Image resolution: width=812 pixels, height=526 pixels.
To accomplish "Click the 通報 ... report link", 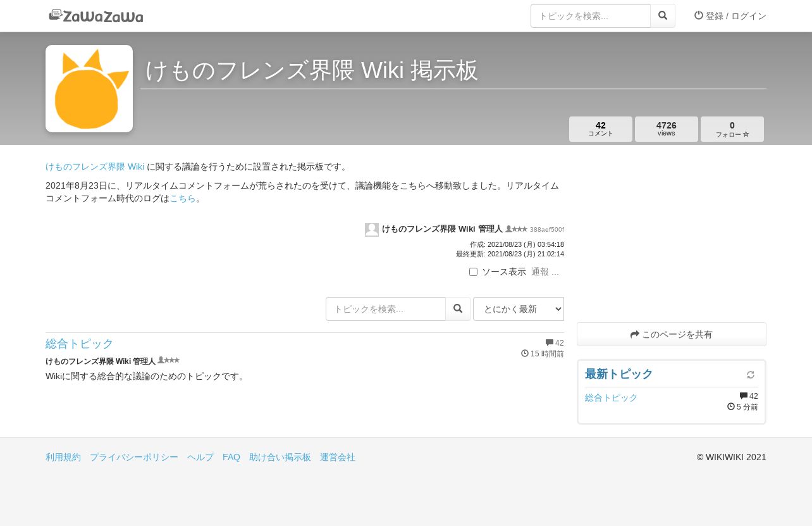I will point(545,272).
